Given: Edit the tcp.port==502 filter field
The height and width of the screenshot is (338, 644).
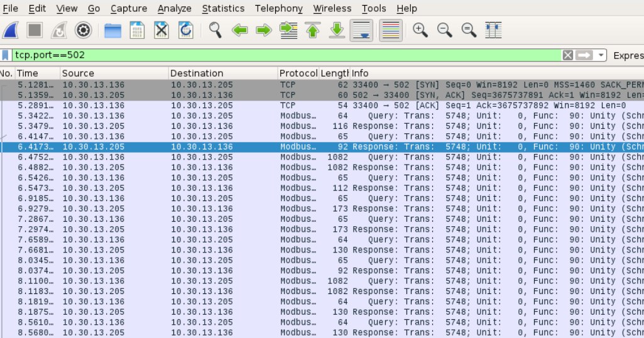Looking at the screenshot, I should (287, 55).
